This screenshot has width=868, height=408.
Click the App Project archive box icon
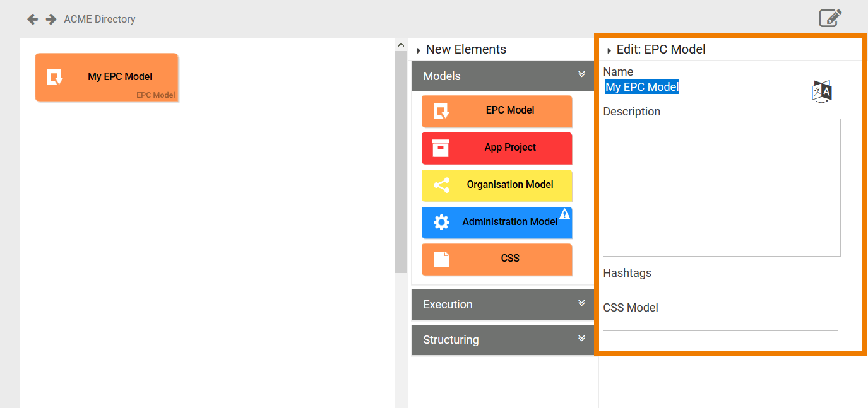click(x=441, y=148)
